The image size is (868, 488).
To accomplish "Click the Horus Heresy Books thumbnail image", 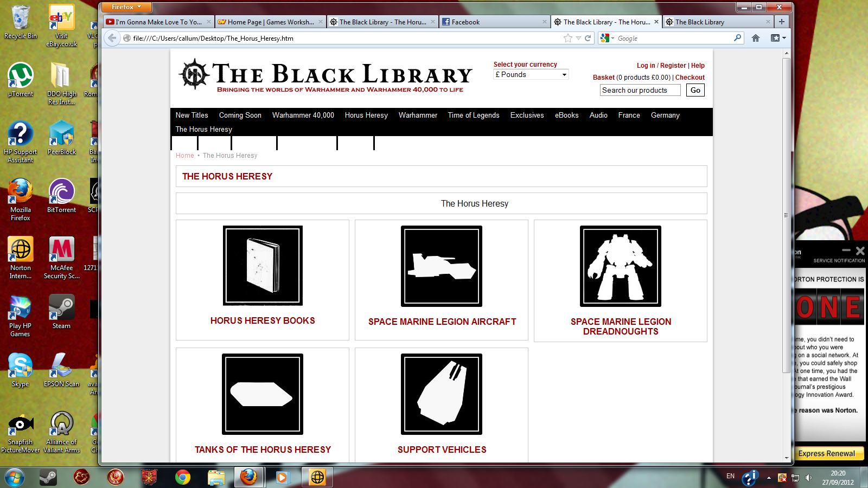I will 263,266.
